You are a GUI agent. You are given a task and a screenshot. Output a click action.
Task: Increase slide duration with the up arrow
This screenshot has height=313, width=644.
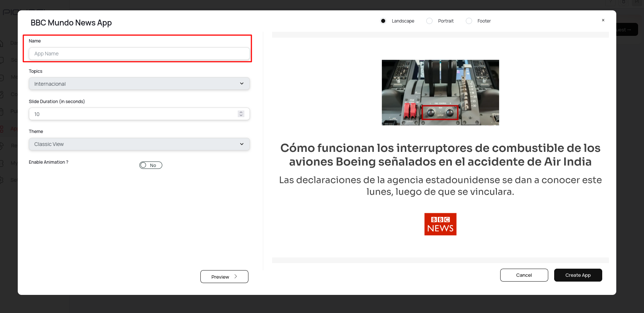(241, 112)
